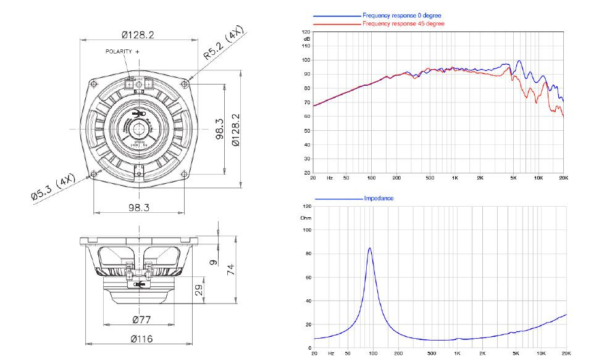
Task: Click the "9" flange thickness dimension
Action: [214, 262]
